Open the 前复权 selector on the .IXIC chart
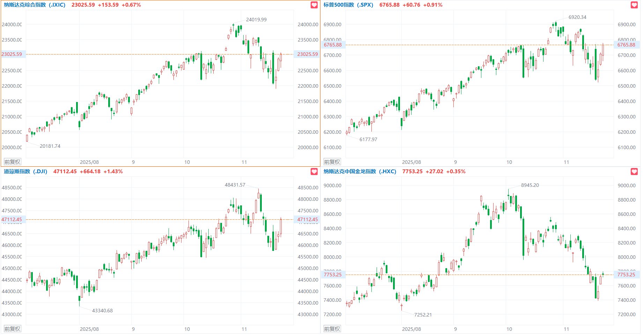 (12, 162)
